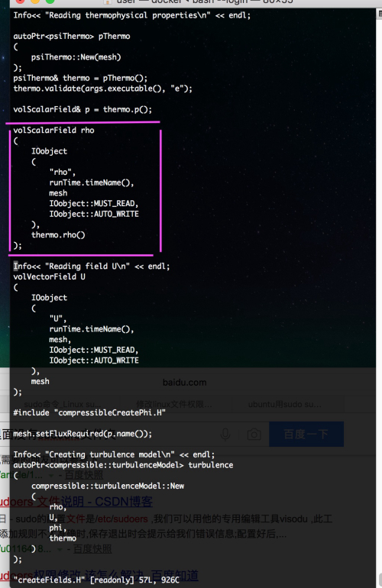This screenshot has width=382, height=588.
Task: Click the home folder icon in terminal title
Action: tap(107, 2)
